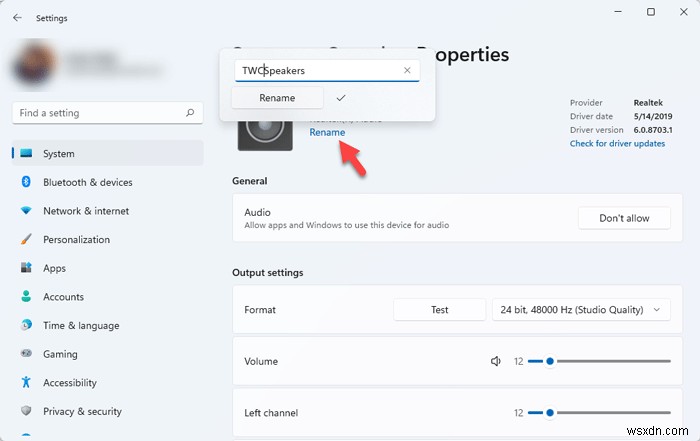700x441 pixels.
Task: Click the Audio setting title
Action: pos(258,212)
